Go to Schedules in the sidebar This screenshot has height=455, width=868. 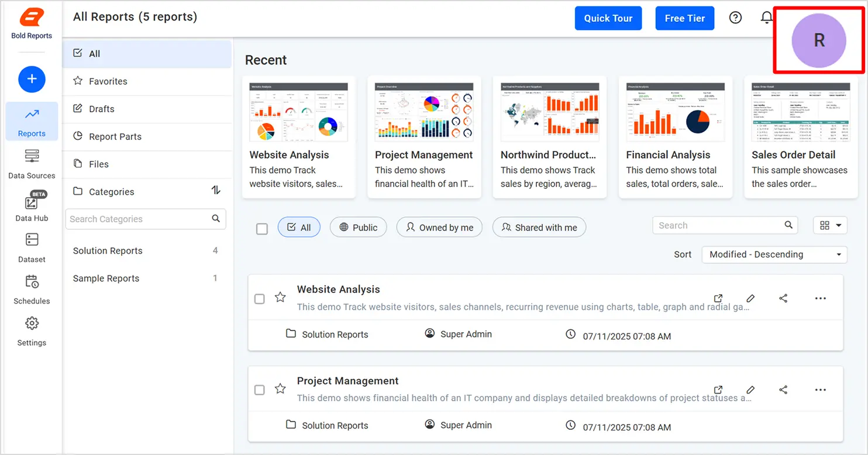click(32, 289)
